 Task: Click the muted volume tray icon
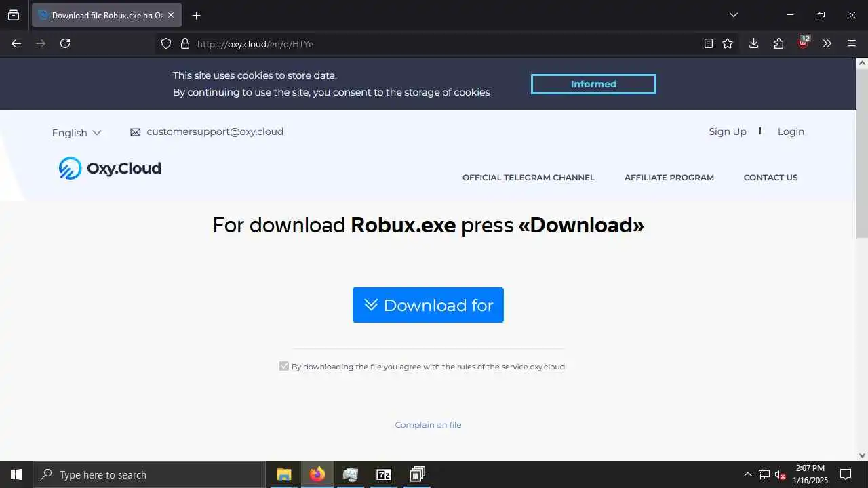(x=780, y=474)
